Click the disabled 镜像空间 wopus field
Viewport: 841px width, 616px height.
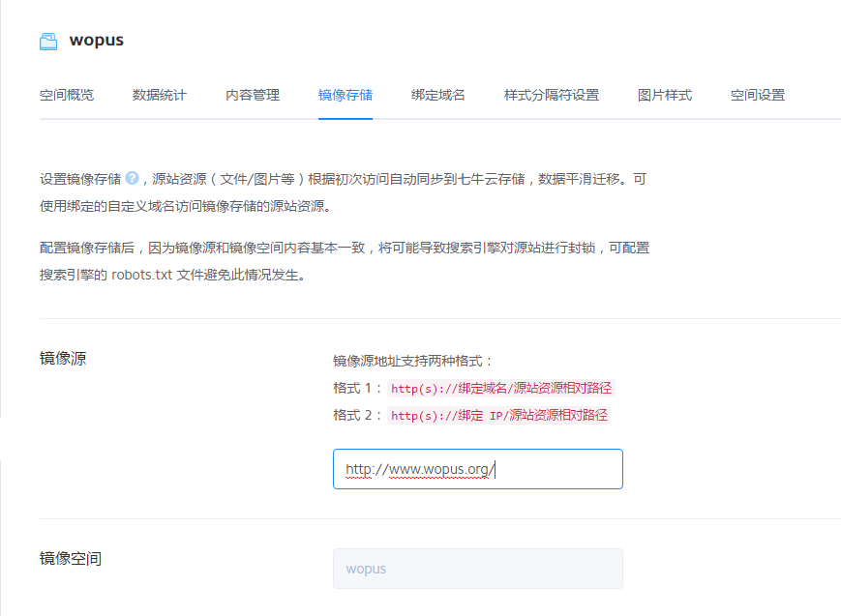click(477, 569)
